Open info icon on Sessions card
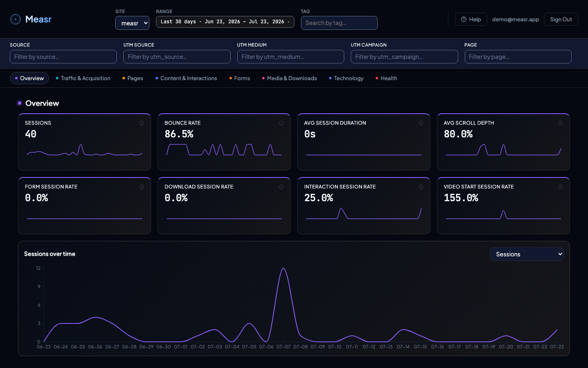The width and height of the screenshot is (588, 368). tap(142, 123)
